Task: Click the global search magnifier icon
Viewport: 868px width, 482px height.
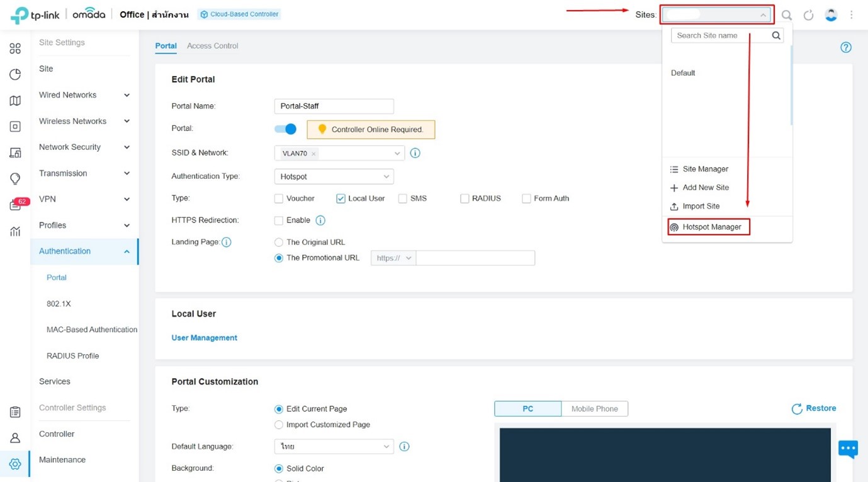Action: click(787, 15)
